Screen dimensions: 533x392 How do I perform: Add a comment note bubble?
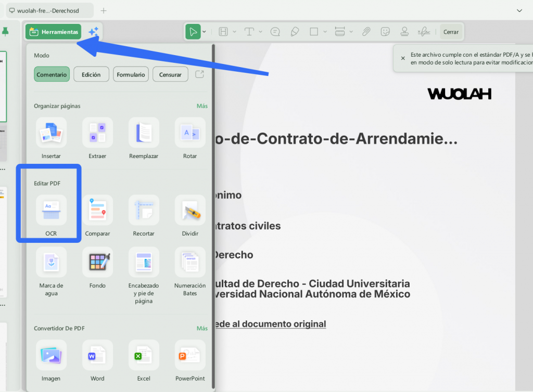point(275,32)
